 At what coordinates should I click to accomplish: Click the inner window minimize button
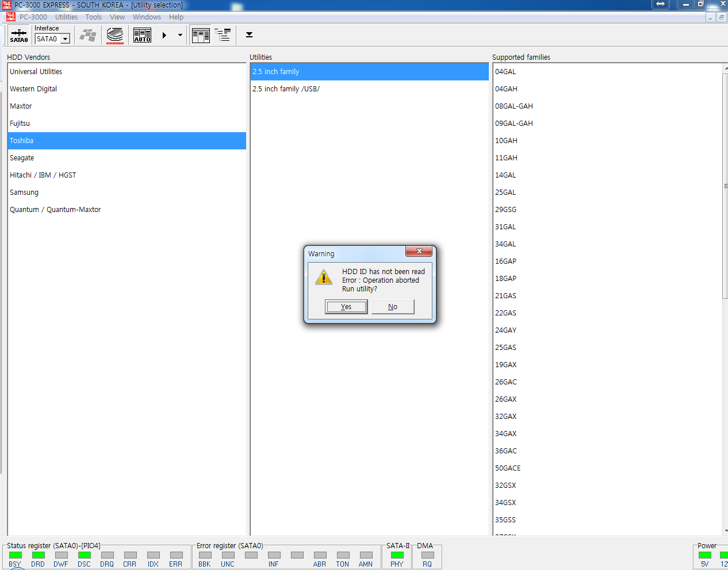click(710, 17)
